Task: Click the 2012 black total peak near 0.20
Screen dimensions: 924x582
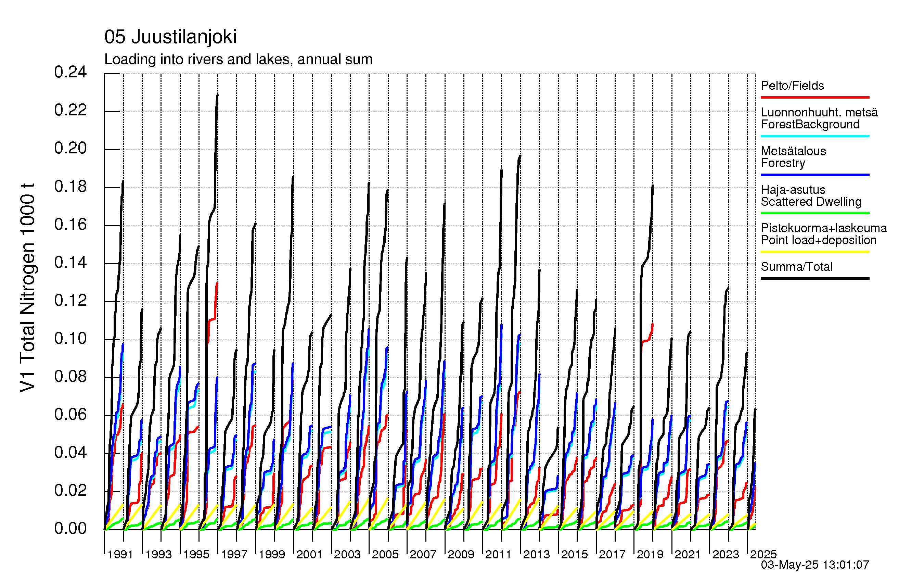Action: click(x=520, y=156)
